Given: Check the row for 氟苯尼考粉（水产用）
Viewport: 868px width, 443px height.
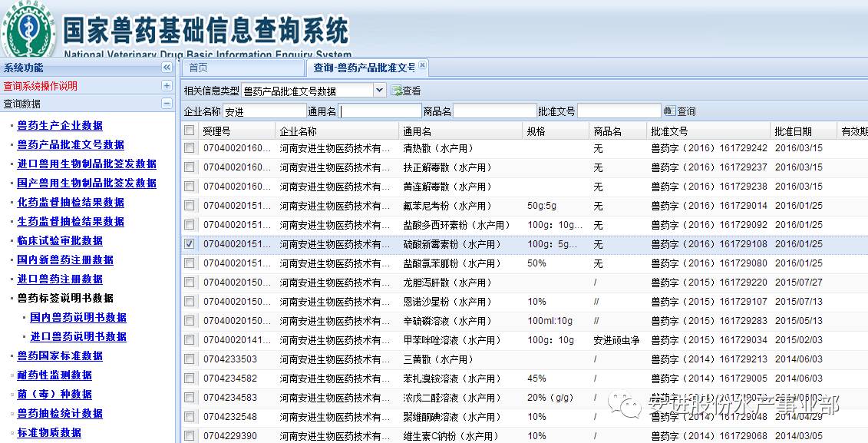Looking at the screenshot, I should [190, 206].
